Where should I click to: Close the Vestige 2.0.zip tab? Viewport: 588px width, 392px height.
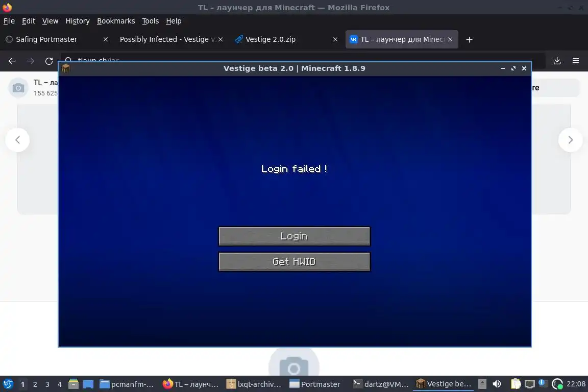click(335, 39)
